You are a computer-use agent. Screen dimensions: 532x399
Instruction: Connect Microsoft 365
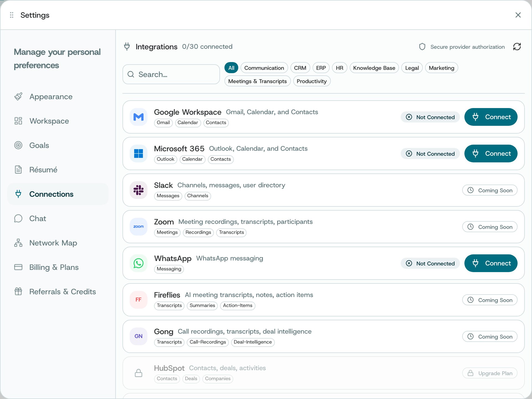click(491, 154)
